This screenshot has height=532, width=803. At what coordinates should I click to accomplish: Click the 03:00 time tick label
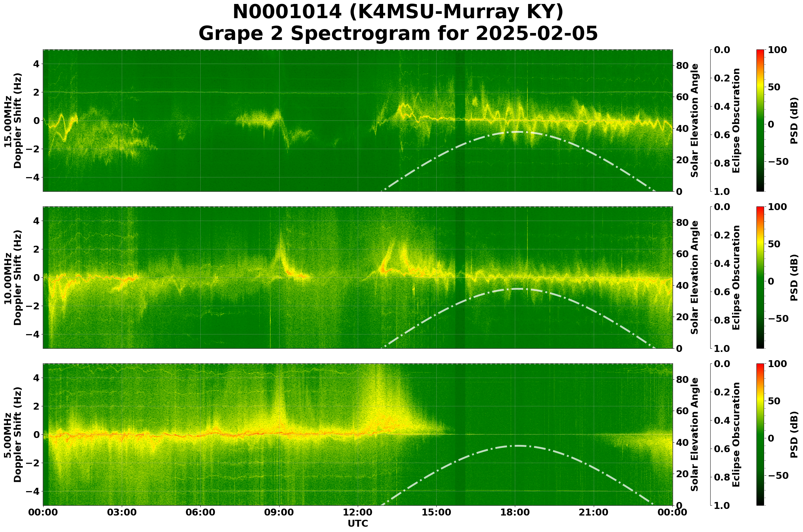(x=121, y=512)
